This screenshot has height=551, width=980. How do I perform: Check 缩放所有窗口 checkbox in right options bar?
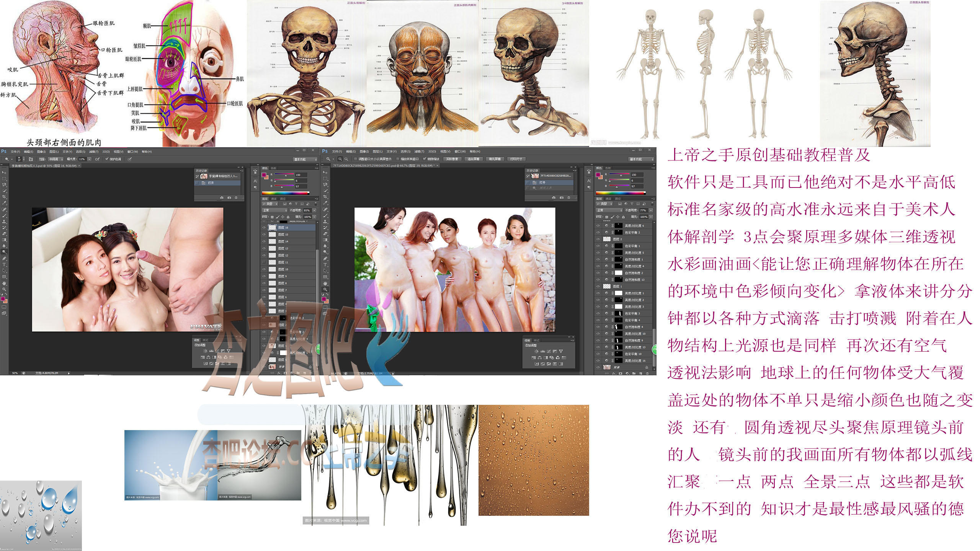[x=398, y=159]
